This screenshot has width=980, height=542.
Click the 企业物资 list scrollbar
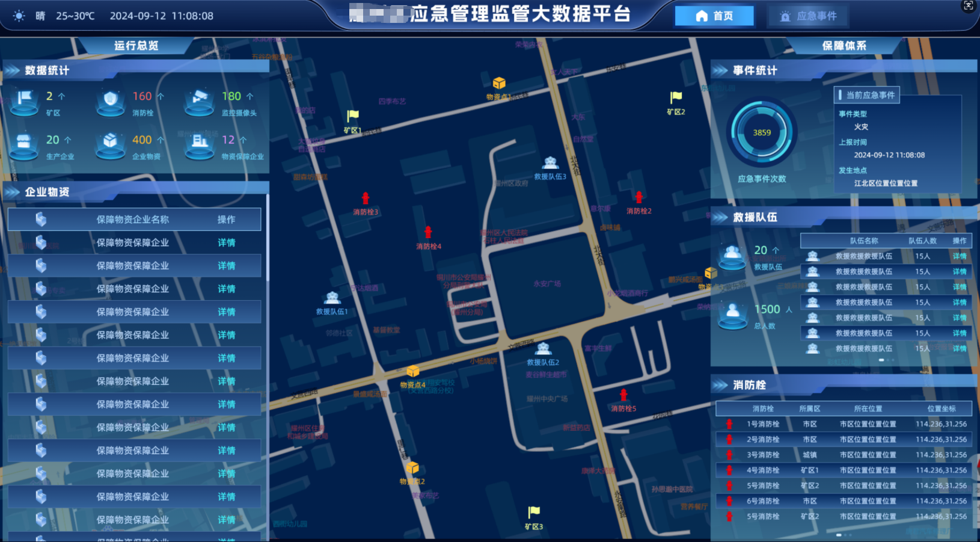(x=267, y=241)
